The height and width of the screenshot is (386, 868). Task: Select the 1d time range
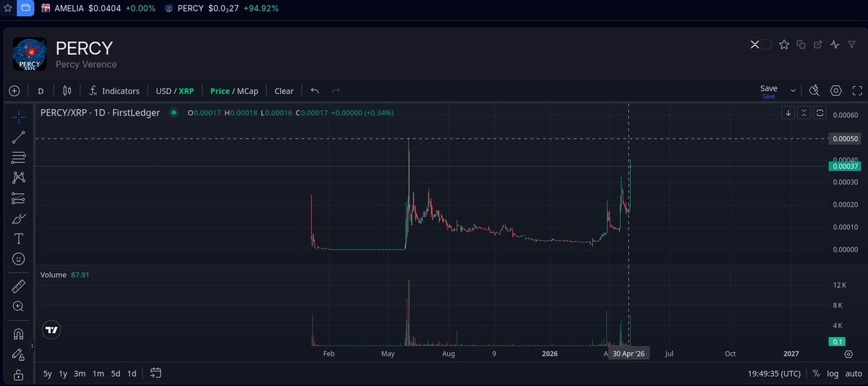pyautogui.click(x=132, y=374)
